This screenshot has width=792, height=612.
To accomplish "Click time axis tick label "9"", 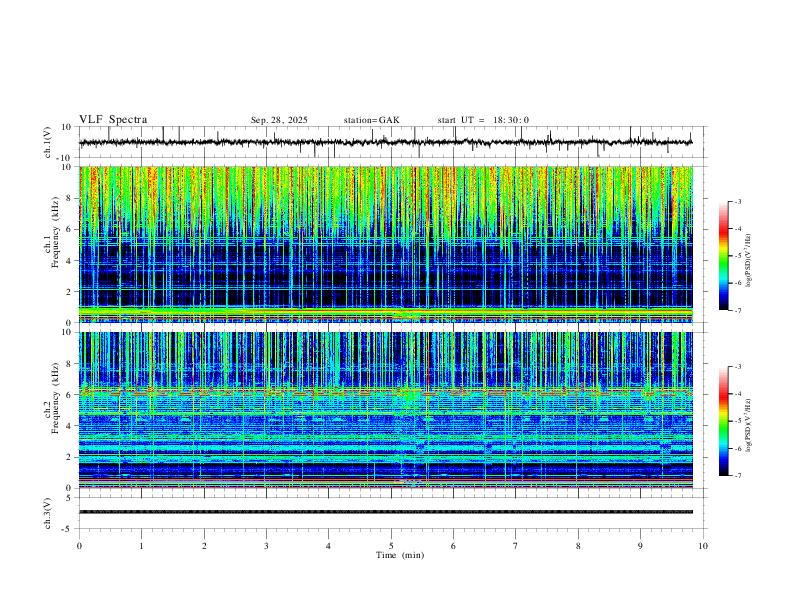I will point(640,546).
